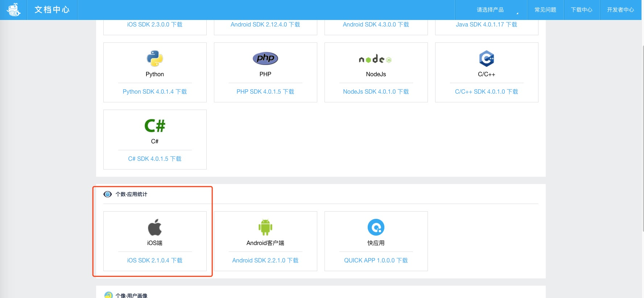644x298 pixels.
Task: Click the 个数·应用统计 section heading
Action: coord(131,194)
